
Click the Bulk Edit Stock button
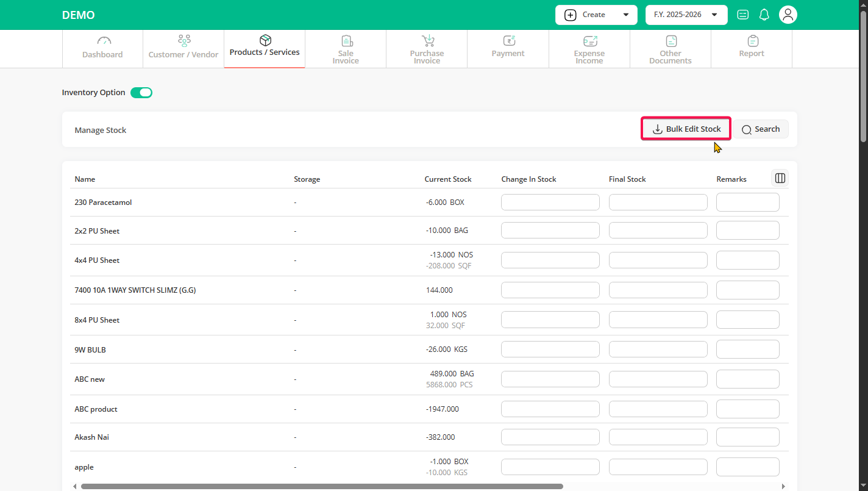686,129
